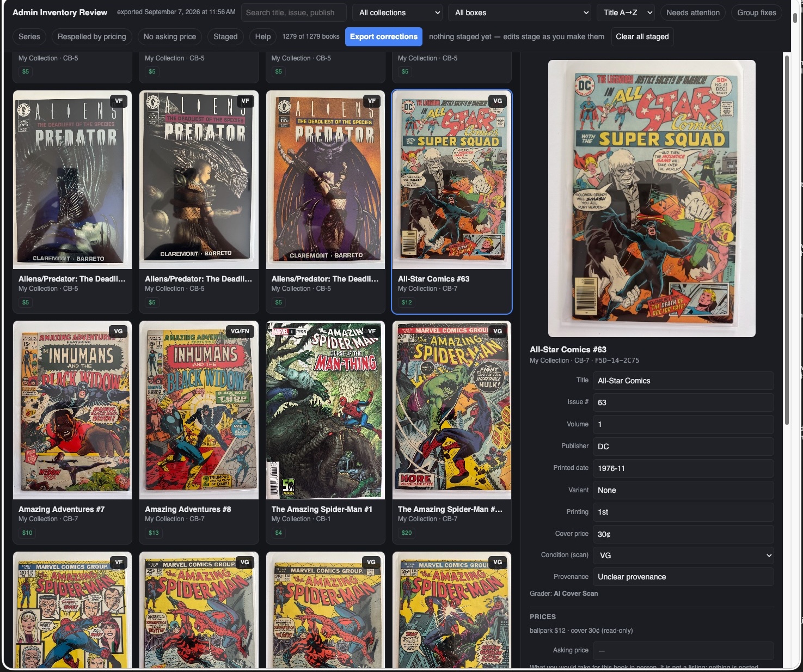Toggle the Respelled by pricing filter
This screenshot has height=672, width=803.
[x=91, y=36]
